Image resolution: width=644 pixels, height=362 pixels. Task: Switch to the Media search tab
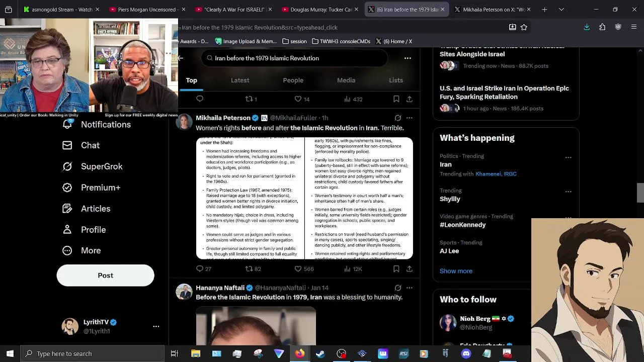pyautogui.click(x=346, y=80)
